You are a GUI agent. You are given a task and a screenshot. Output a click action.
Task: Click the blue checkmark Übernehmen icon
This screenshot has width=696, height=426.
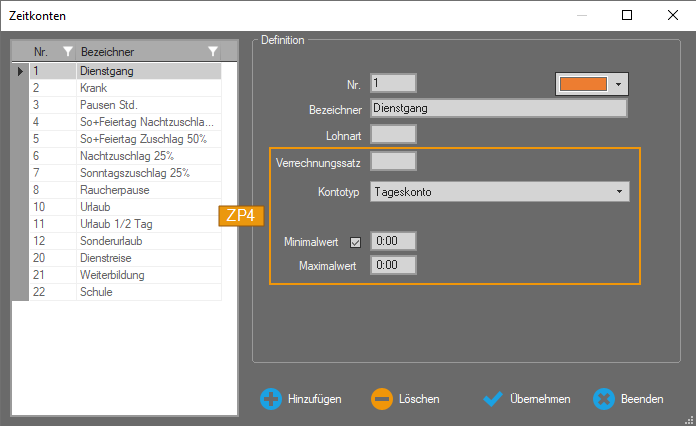point(491,399)
